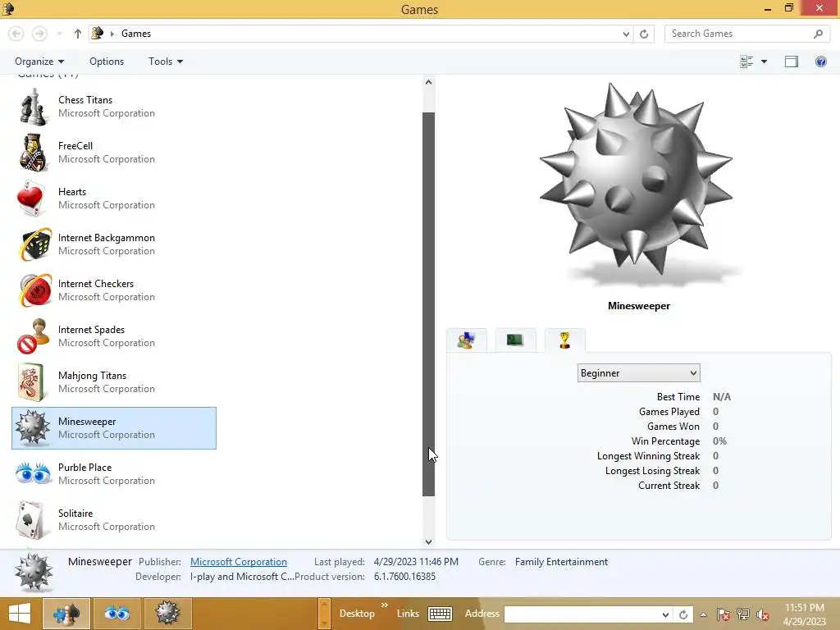Open Action Center flag icon
Viewport: 840px width, 630px height.
(724, 614)
